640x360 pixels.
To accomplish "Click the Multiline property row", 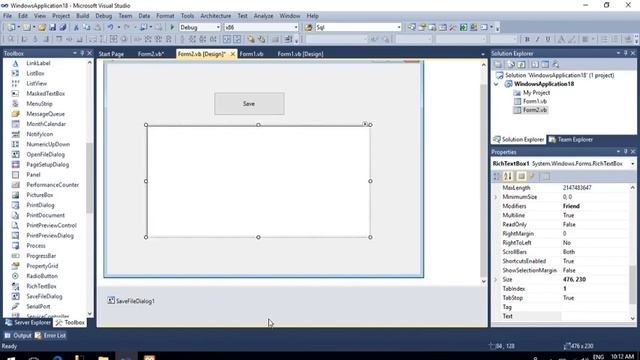I will [x=562, y=216].
